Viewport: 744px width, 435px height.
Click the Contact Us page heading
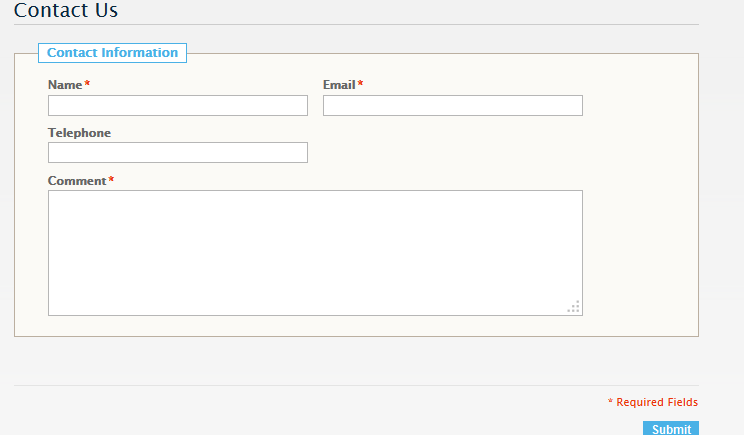(x=66, y=10)
